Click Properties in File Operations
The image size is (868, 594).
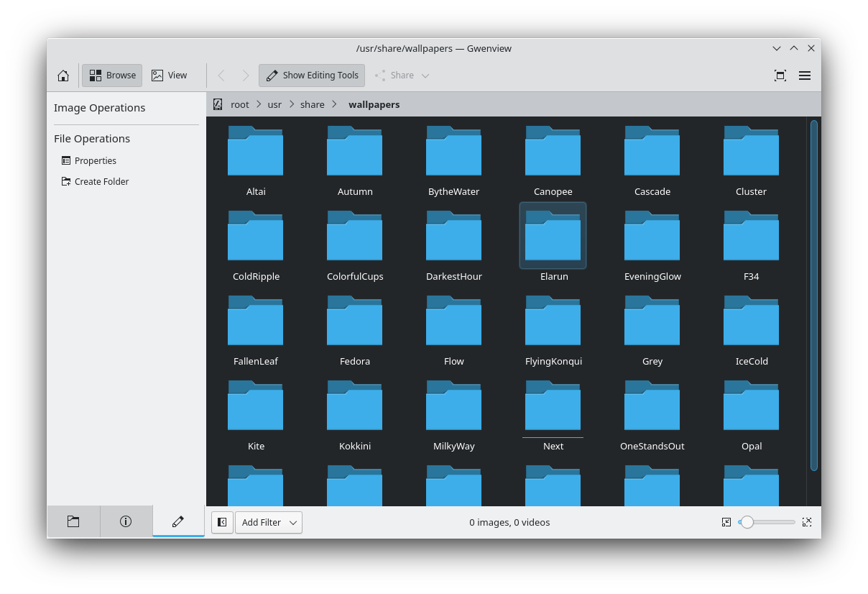pyautogui.click(x=95, y=161)
